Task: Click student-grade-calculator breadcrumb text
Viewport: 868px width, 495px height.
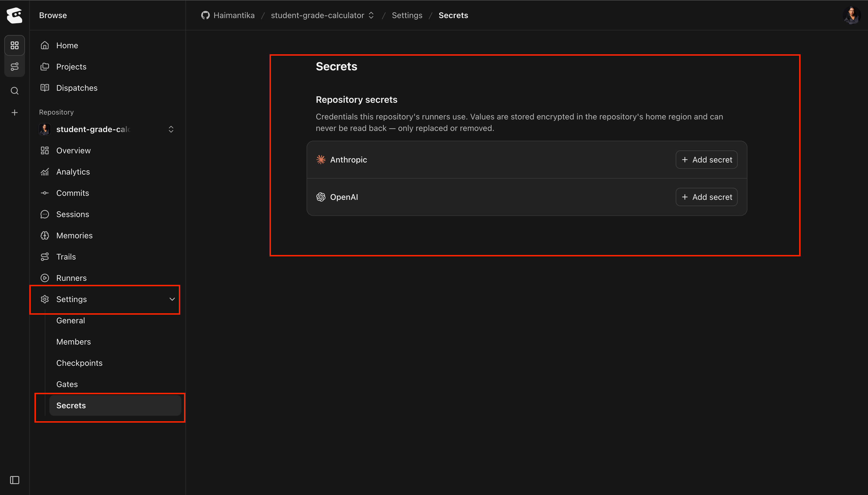Action: [x=317, y=15]
